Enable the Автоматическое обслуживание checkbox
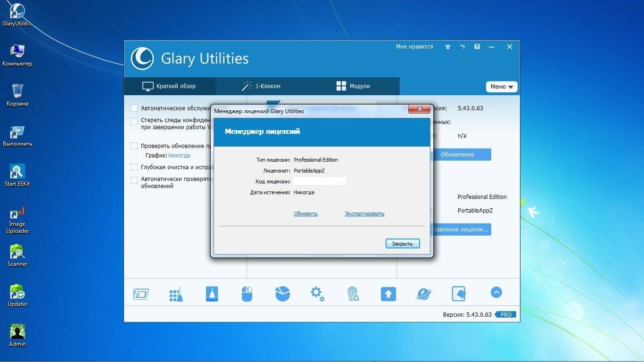The image size is (644, 362). [x=134, y=108]
